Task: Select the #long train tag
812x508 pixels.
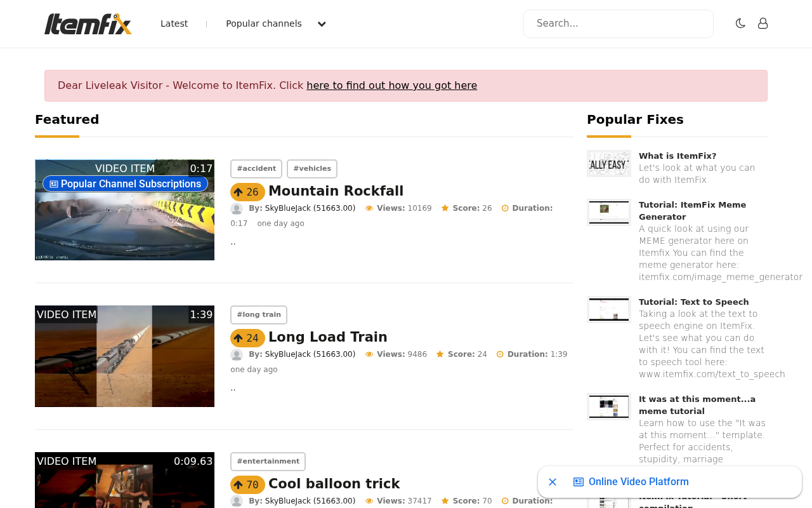Action: (x=259, y=315)
